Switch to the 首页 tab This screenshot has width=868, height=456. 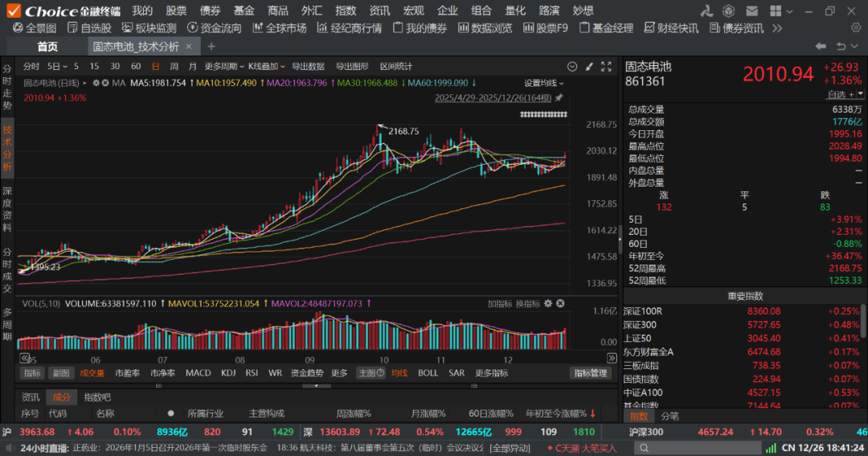(x=47, y=47)
